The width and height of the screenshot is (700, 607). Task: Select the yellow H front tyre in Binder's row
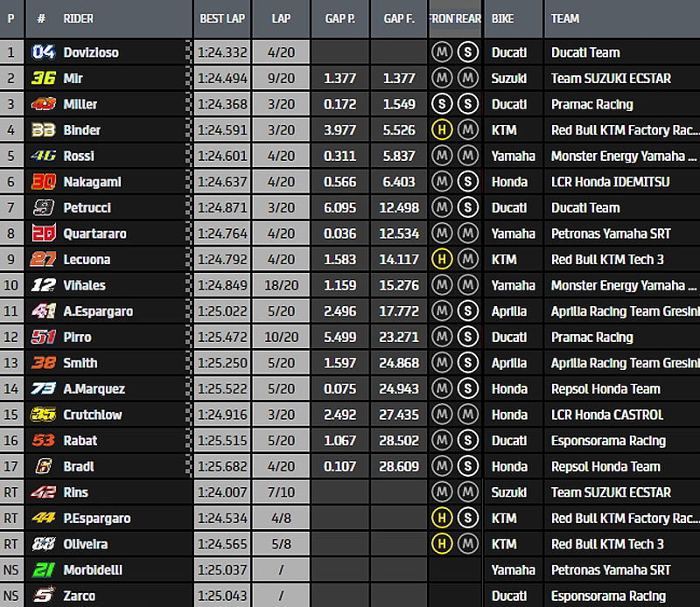[442, 130]
